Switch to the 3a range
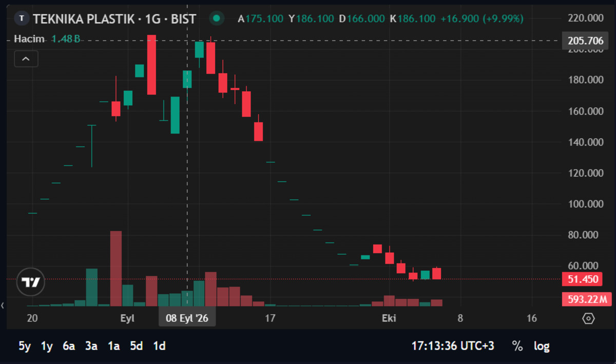 click(x=91, y=346)
